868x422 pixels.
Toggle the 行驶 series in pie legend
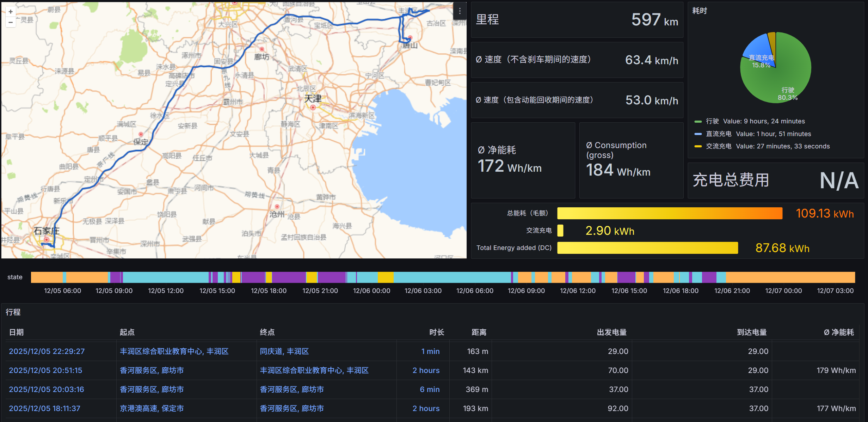712,121
